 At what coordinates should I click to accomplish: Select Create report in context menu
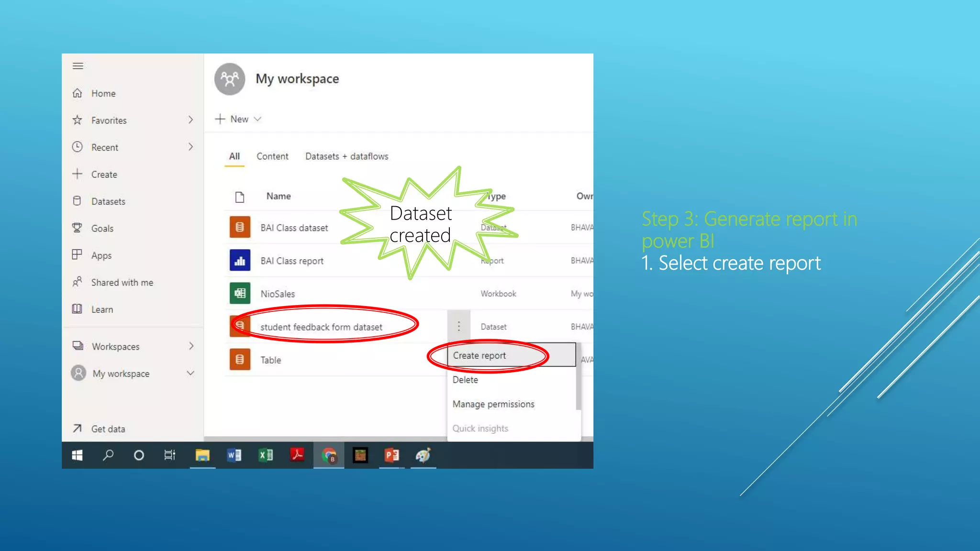click(x=479, y=355)
